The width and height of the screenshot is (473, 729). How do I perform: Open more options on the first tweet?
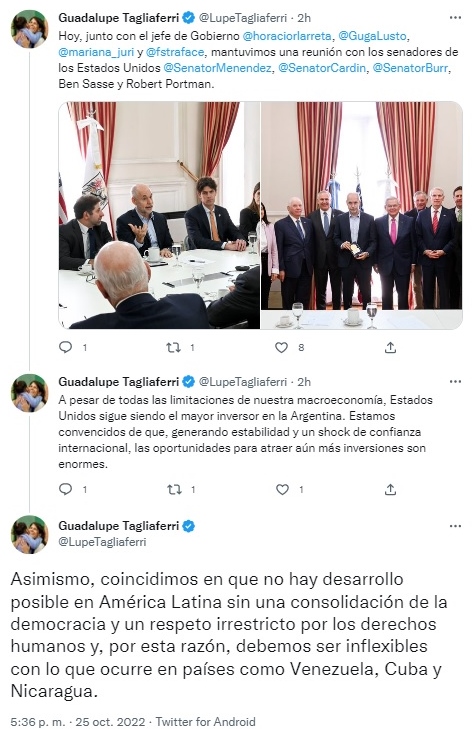pyautogui.click(x=455, y=18)
